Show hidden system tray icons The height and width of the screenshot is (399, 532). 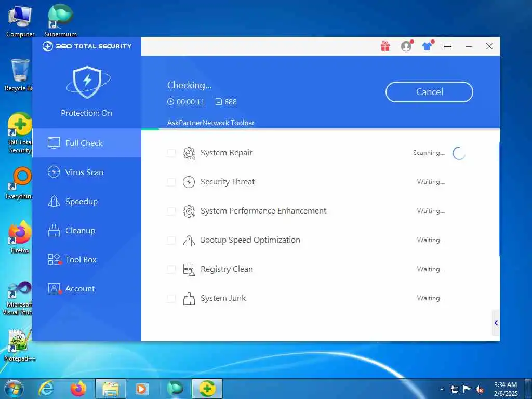442,389
